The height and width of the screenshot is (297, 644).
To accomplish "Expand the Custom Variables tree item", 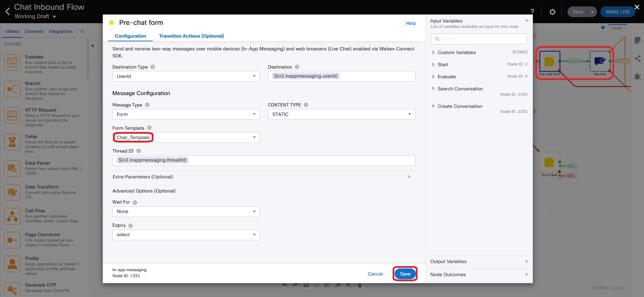I will coord(434,52).
